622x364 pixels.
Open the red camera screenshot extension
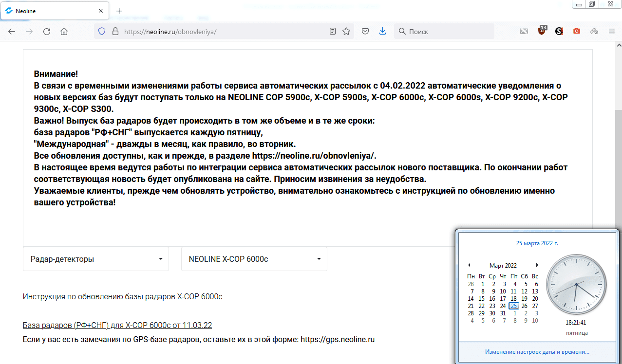click(x=577, y=31)
